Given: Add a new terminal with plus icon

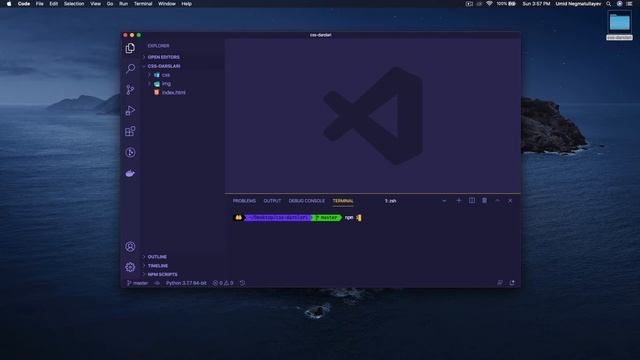Looking at the screenshot, I should 459,200.
